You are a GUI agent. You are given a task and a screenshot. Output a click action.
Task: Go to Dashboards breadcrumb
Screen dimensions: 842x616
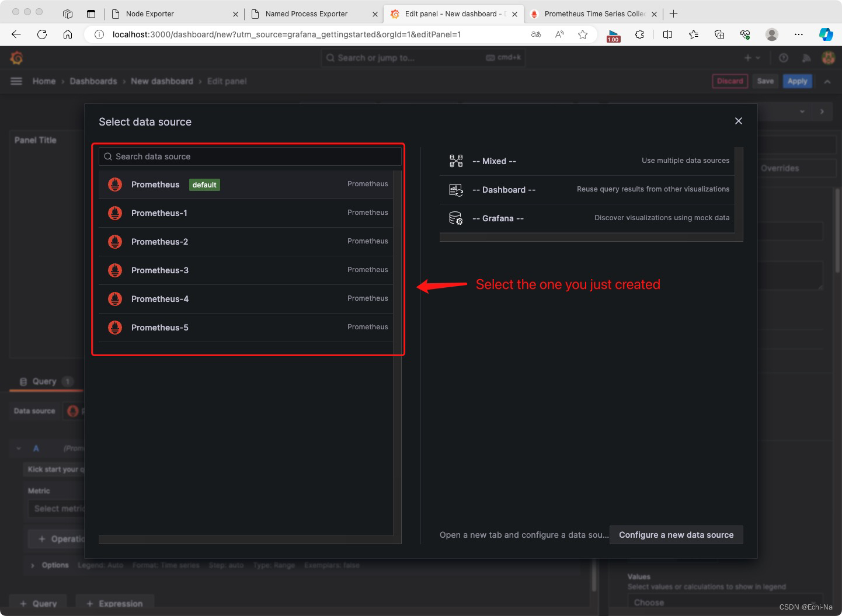(93, 81)
